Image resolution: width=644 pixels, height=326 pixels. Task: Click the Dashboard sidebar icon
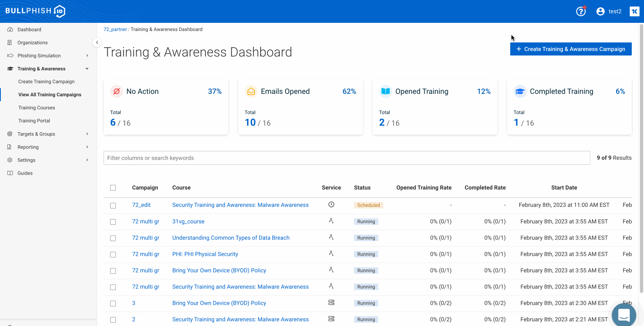tap(10, 29)
